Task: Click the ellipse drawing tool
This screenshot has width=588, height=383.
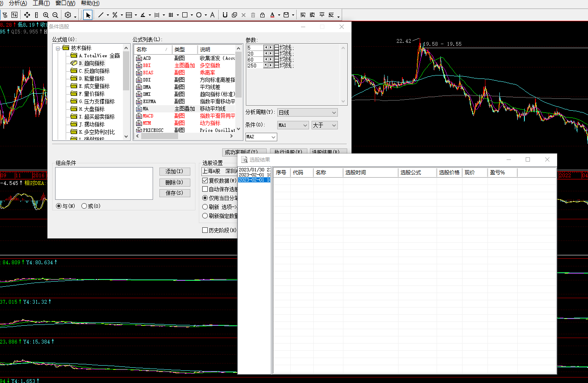Action: tap(198, 15)
